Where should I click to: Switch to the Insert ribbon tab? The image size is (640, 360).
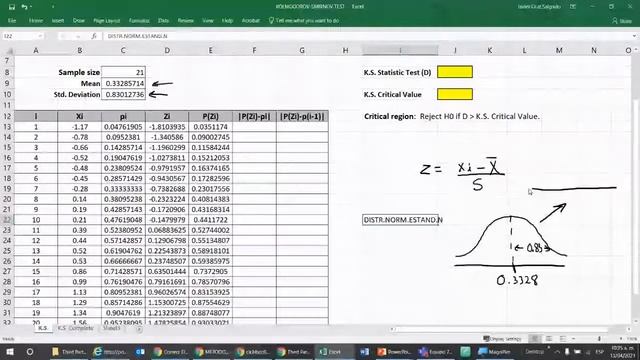58,20
